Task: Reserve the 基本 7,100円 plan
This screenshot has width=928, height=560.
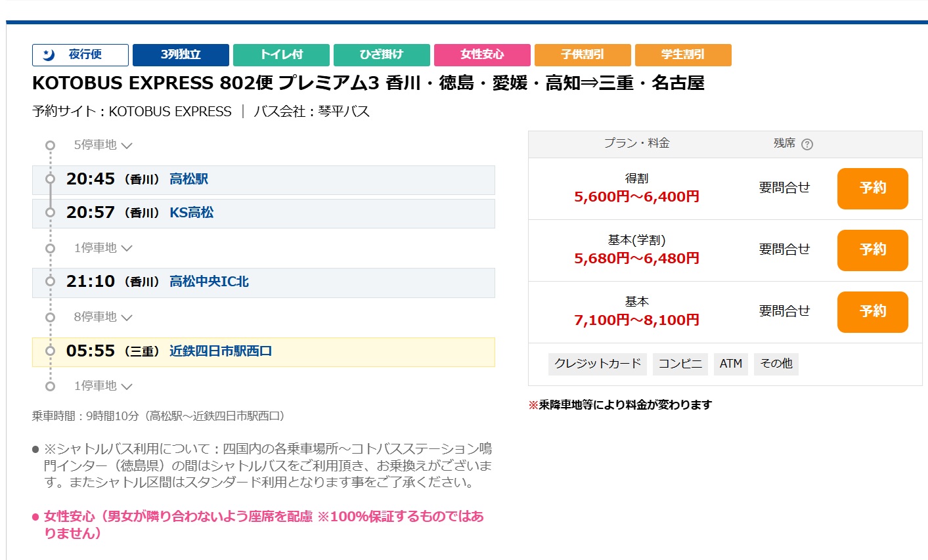Action: (872, 312)
